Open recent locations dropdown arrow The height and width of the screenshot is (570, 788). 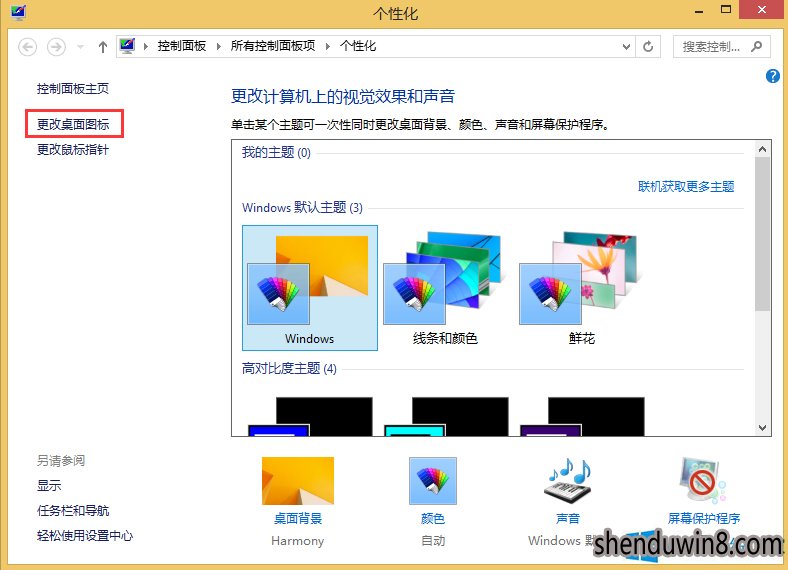[x=80, y=47]
